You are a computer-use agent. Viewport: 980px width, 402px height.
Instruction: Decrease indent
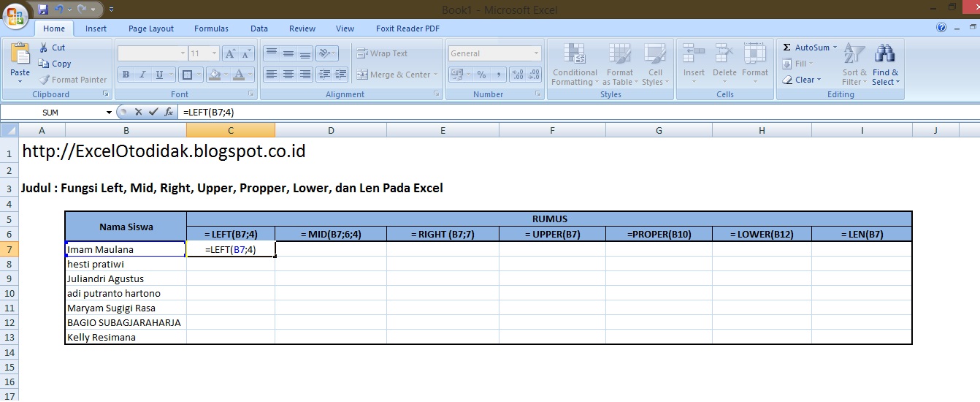tap(324, 75)
